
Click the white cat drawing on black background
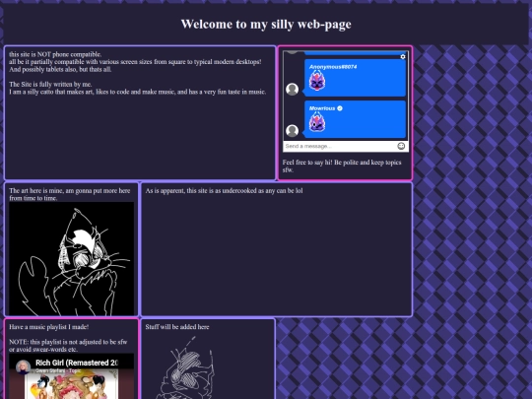click(72, 258)
